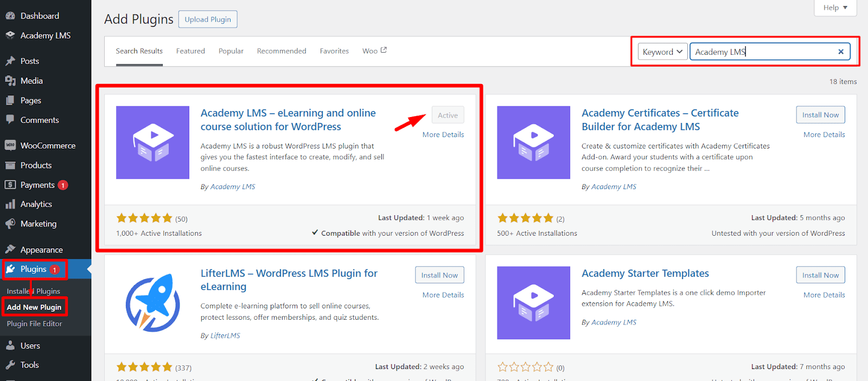Open the Woo external link tab

tap(374, 51)
